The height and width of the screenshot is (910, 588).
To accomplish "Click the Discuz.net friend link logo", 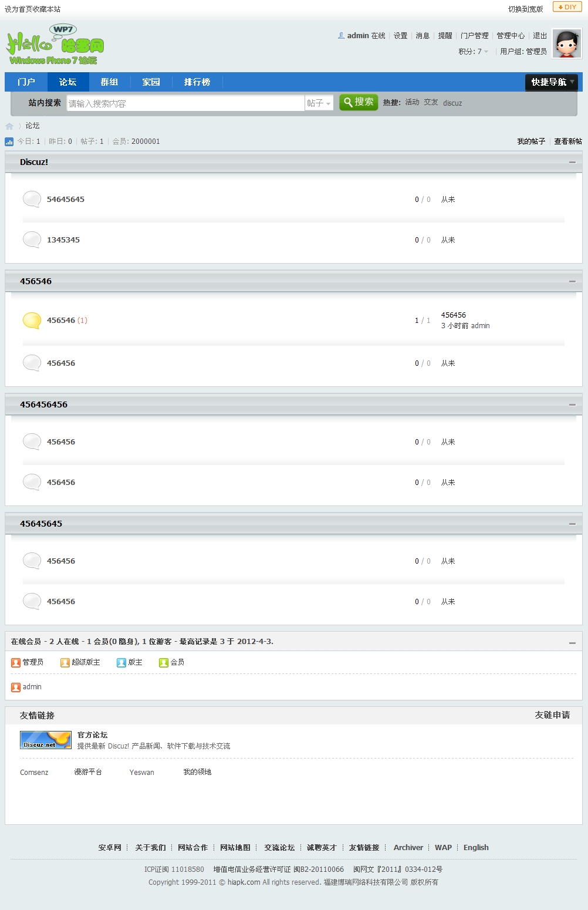I will 46,740.
